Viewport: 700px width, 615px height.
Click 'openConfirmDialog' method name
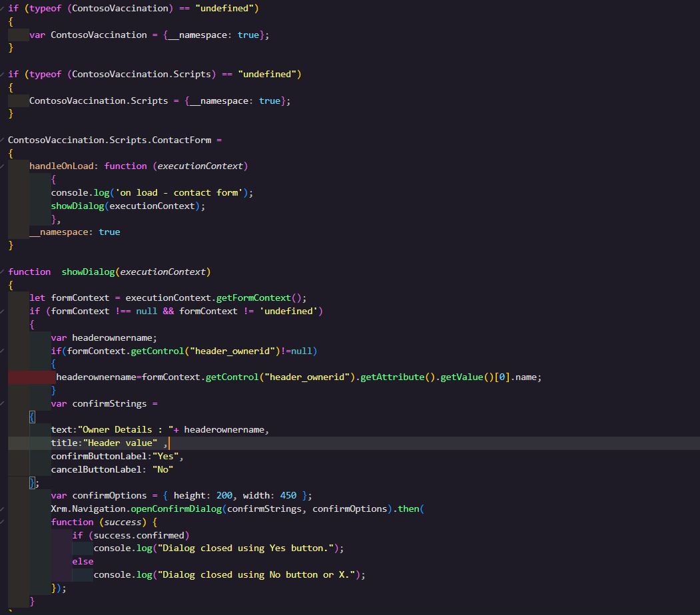coord(176,509)
